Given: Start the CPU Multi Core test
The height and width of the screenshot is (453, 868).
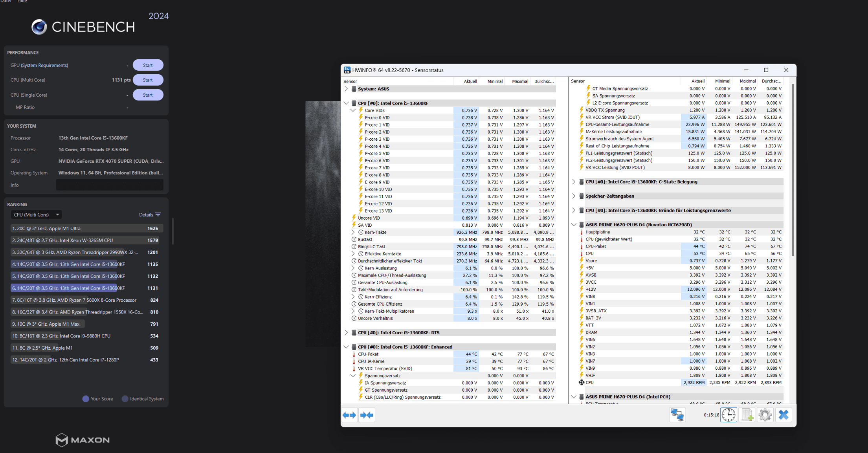Looking at the screenshot, I should point(148,80).
